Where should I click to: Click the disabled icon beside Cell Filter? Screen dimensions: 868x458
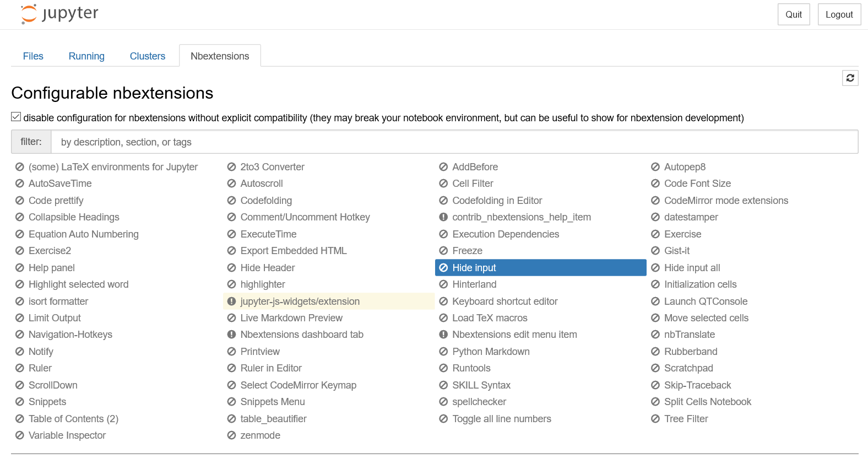point(443,184)
